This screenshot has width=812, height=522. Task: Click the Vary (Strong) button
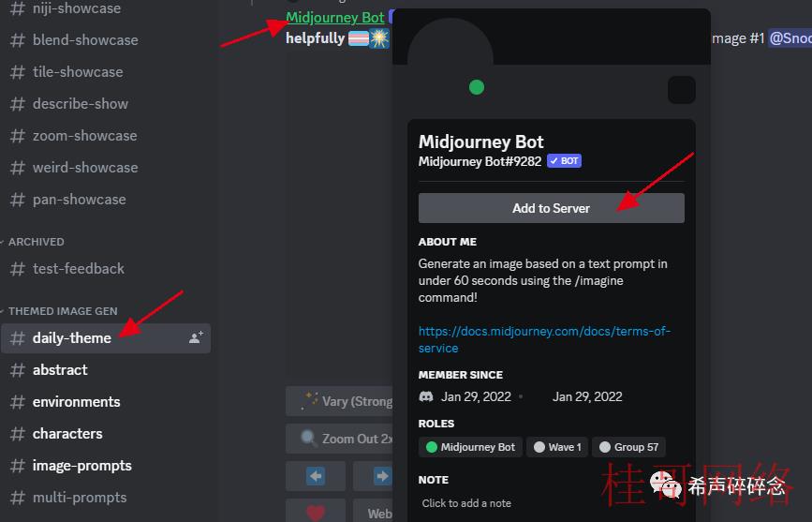pos(340,401)
